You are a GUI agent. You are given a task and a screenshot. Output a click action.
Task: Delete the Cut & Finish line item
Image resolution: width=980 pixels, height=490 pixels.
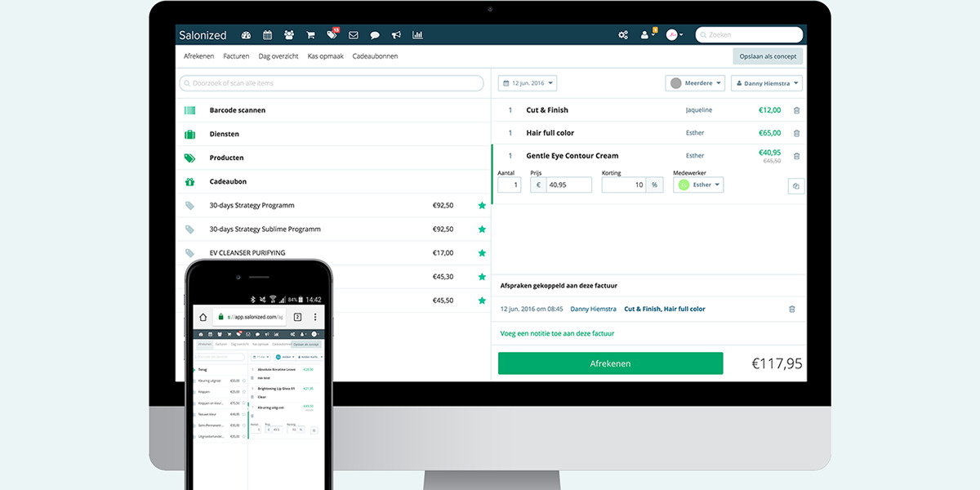[796, 110]
